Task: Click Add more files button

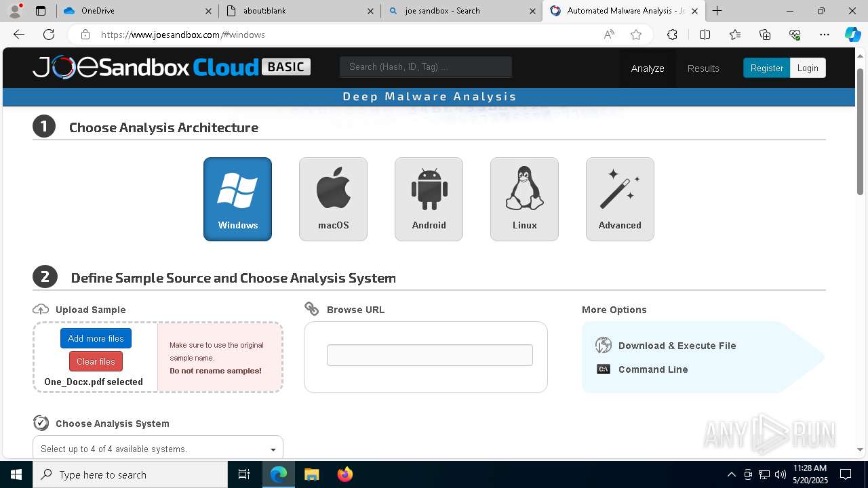Action: [96, 338]
